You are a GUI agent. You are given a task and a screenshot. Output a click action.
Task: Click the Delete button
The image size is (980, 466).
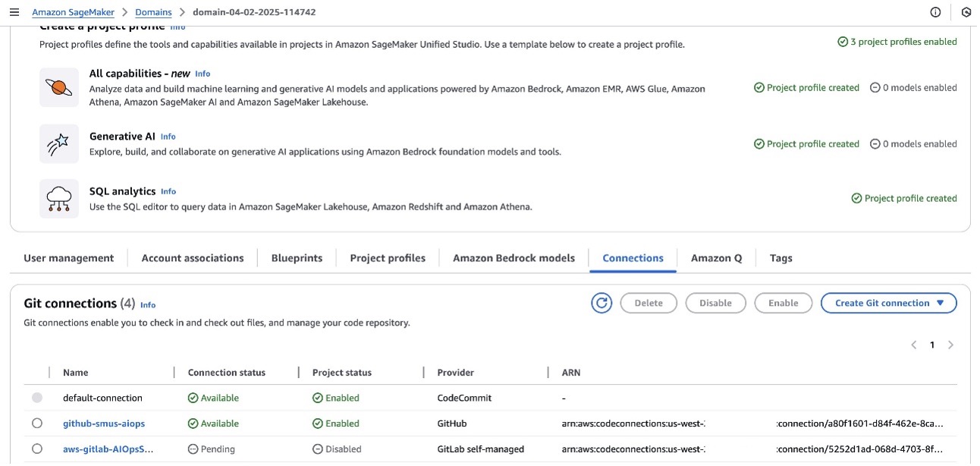649,303
